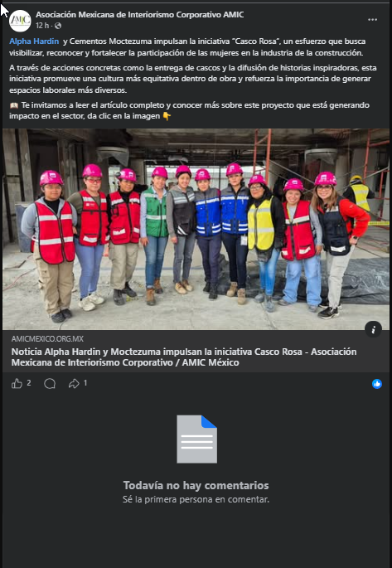Click the empty comments document icon
This screenshot has width=392, height=568.
tap(197, 439)
